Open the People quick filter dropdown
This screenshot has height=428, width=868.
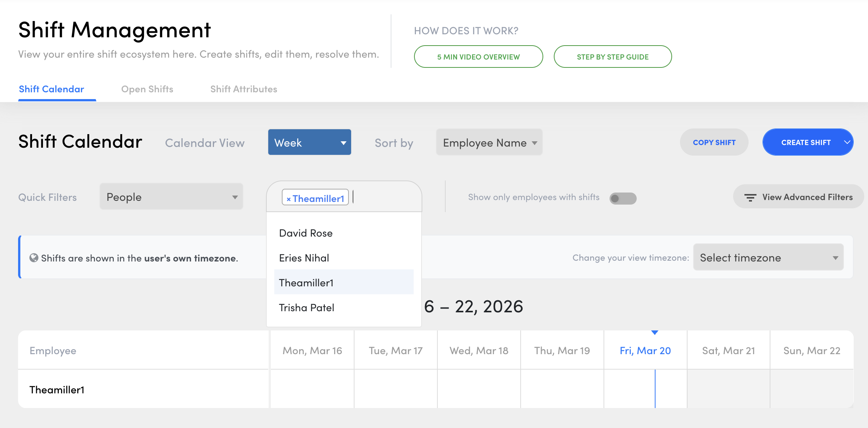171,197
